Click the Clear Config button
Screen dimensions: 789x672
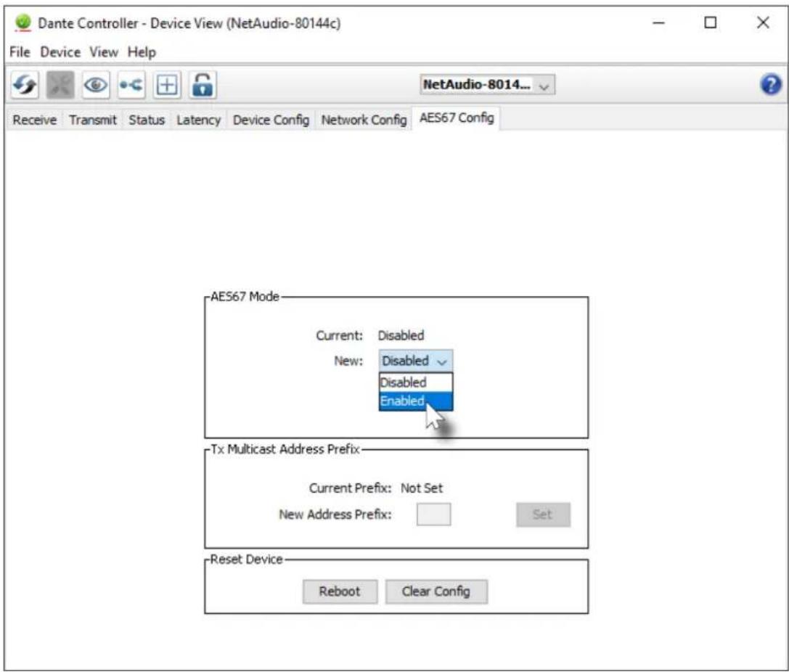436,591
